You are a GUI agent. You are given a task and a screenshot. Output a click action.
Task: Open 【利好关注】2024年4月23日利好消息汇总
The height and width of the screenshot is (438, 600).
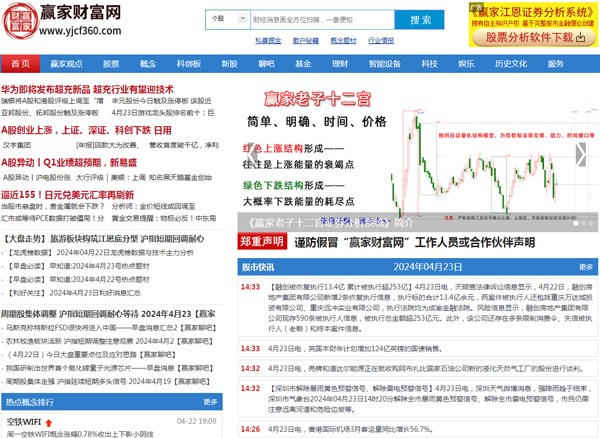click(x=74, y=293)
